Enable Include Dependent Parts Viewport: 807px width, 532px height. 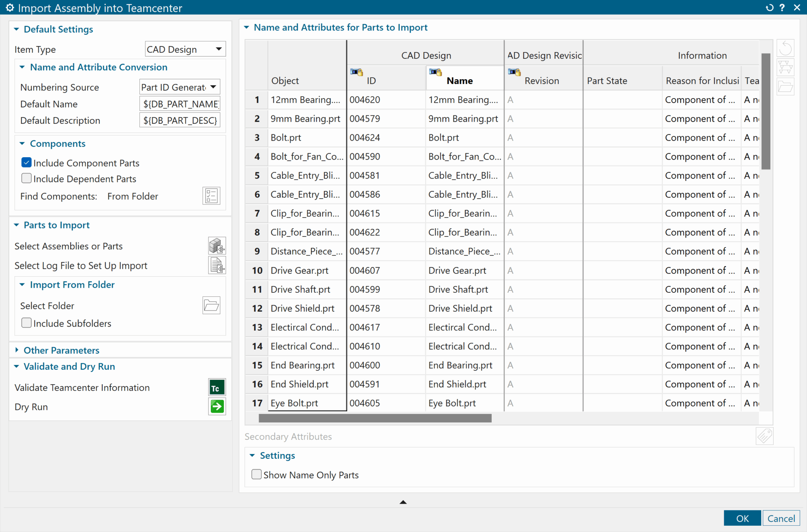(26, 178)
